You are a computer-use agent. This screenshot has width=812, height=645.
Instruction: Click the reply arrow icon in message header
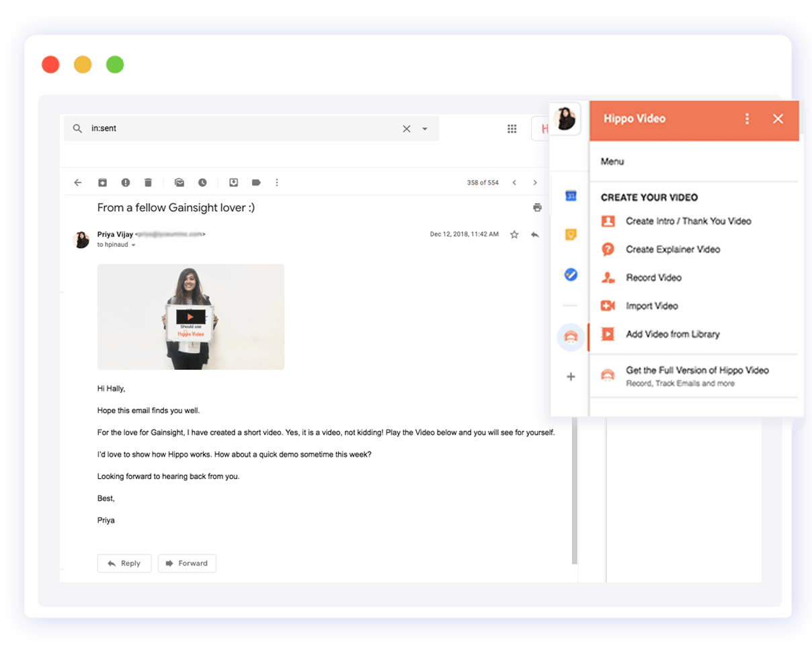pos(535,235)
